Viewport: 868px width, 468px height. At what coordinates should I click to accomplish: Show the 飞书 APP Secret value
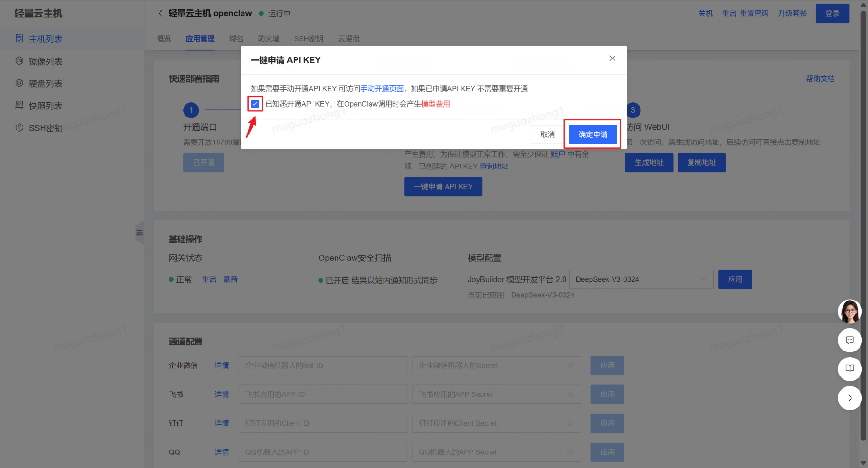[x=570, y=394]
